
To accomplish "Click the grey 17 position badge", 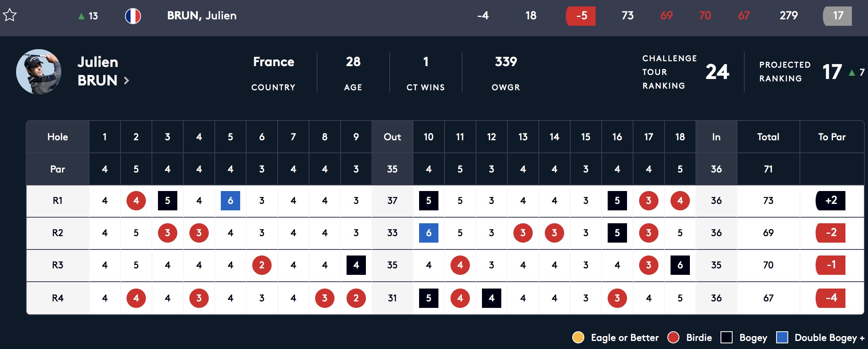I will [837, 16].
